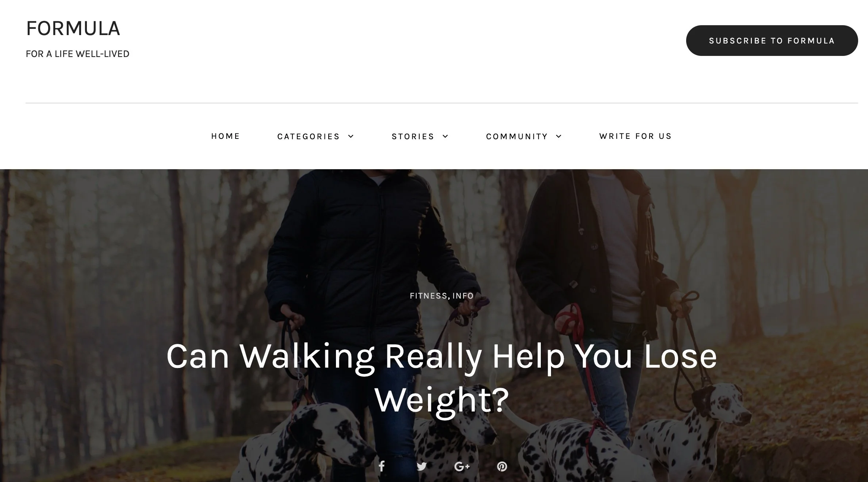Click the article headline about walking
The width and height of the screenshot is (868, 482).
point(441,378)
